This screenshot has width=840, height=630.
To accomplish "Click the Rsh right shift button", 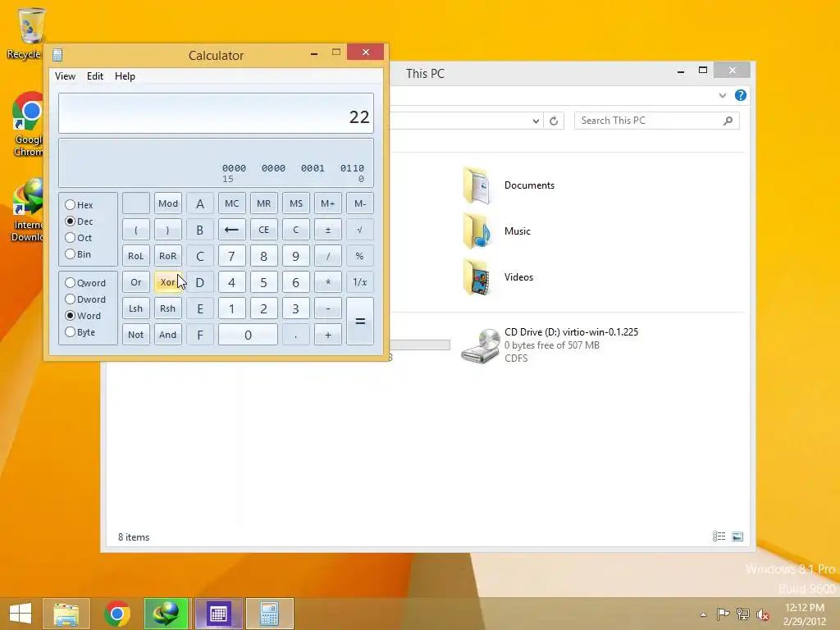I will 167,308.
